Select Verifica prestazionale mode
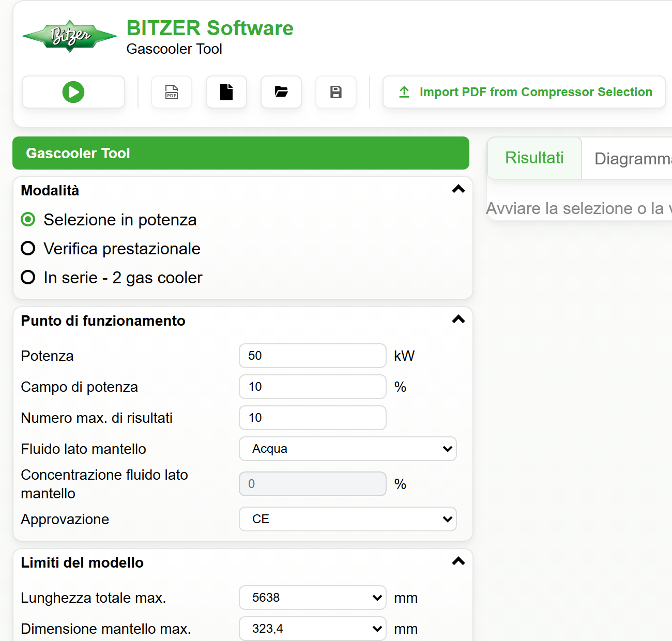Screen dimensions: 672x641 click(x=28, y=249)
